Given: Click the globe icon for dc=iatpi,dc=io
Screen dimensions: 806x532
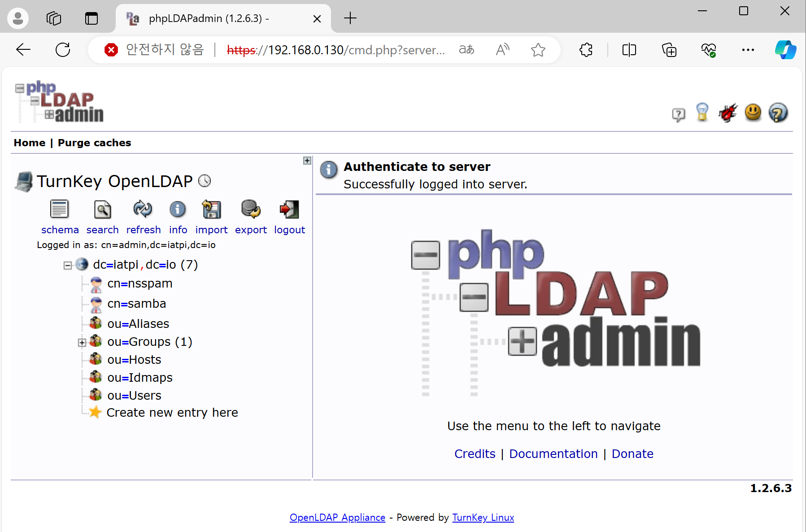Looking at the screenshot, I should (82, 264).
